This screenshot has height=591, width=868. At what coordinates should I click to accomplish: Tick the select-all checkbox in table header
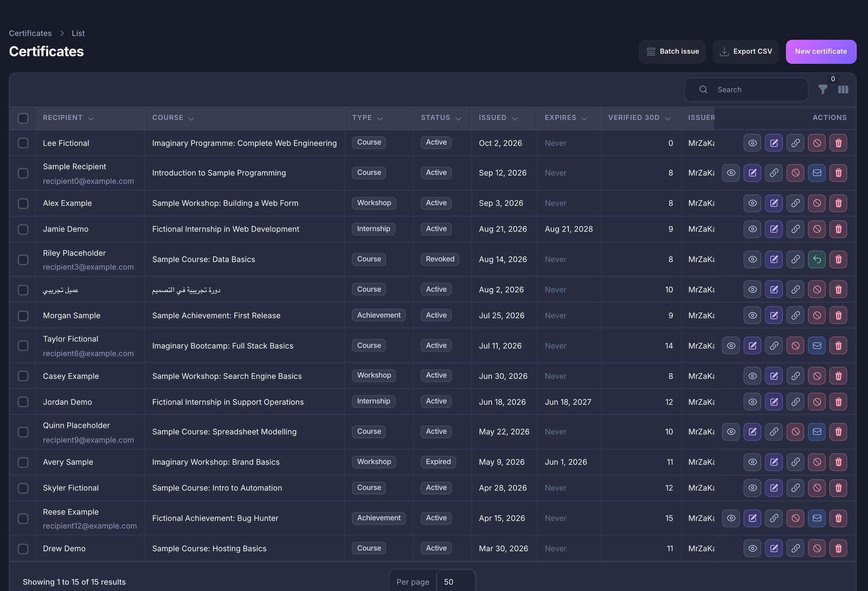(23, 118)
